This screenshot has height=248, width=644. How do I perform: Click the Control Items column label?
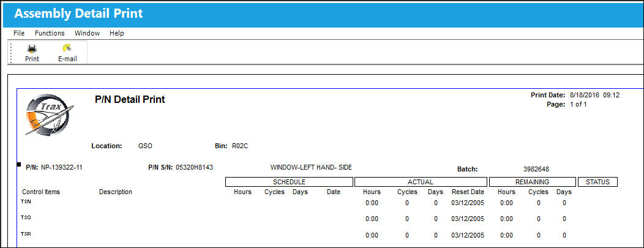tap(41, 192)
